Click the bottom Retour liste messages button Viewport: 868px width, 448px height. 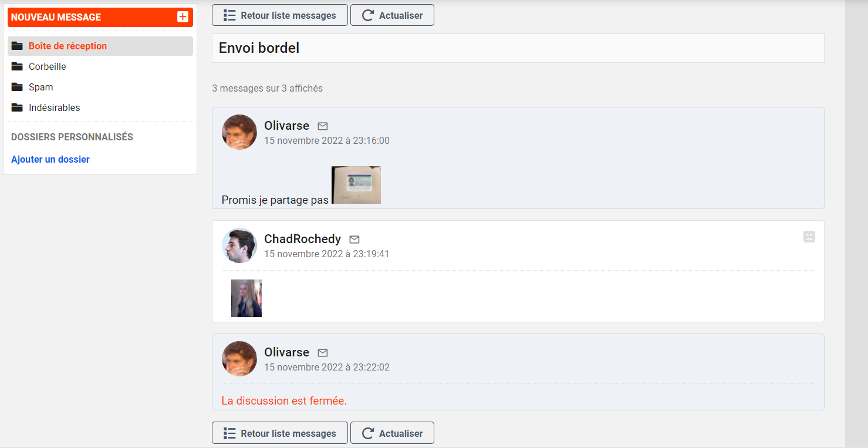tap(280, 433)
